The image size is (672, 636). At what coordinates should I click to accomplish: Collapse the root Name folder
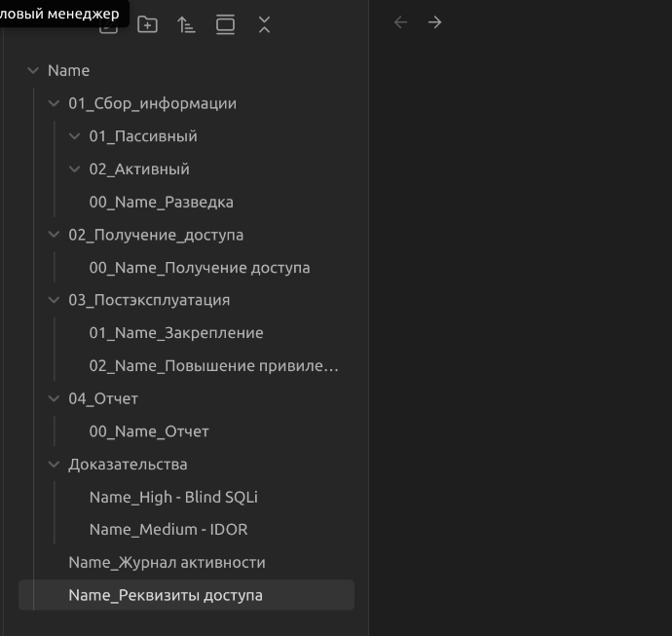coord(34,71)
